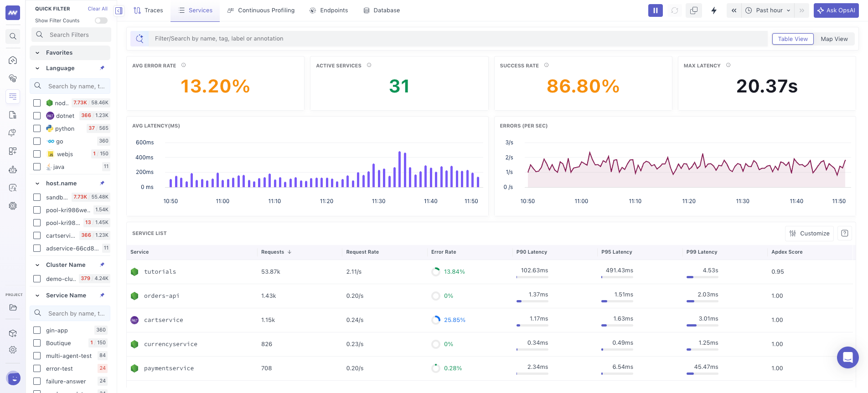This screenshot has width=868, height=393.
Task: Switch to the Endpoints tab
Action: tap(329, 10)
